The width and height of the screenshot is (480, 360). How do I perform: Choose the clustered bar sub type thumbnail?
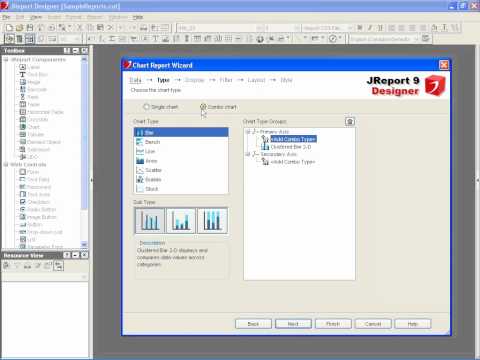(x=150, y=220)
